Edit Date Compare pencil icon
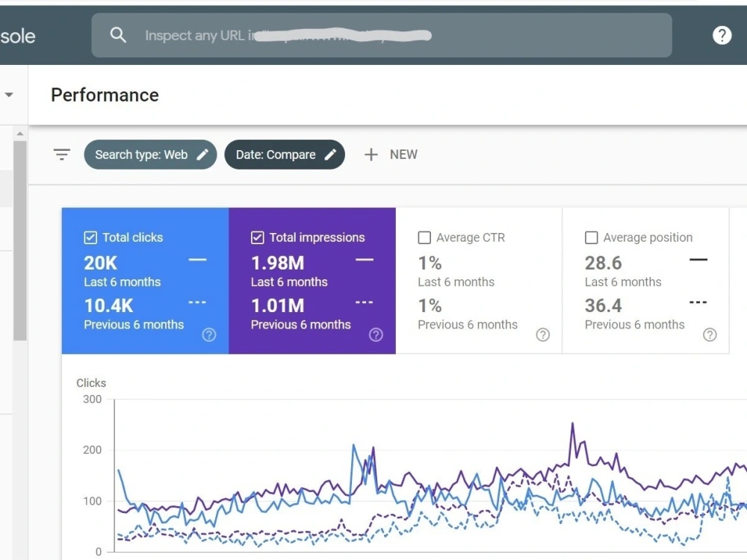747x560 pixels. [x=330, y=155]
